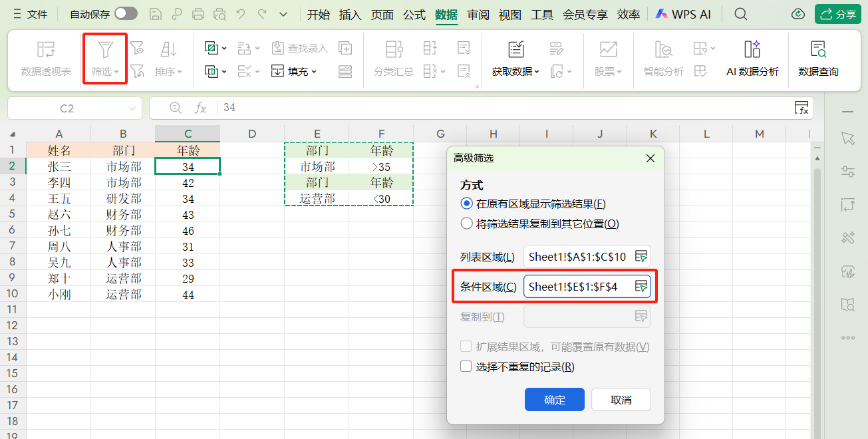Click the search magnifier icon in the title bar

[x=740, y=14]
